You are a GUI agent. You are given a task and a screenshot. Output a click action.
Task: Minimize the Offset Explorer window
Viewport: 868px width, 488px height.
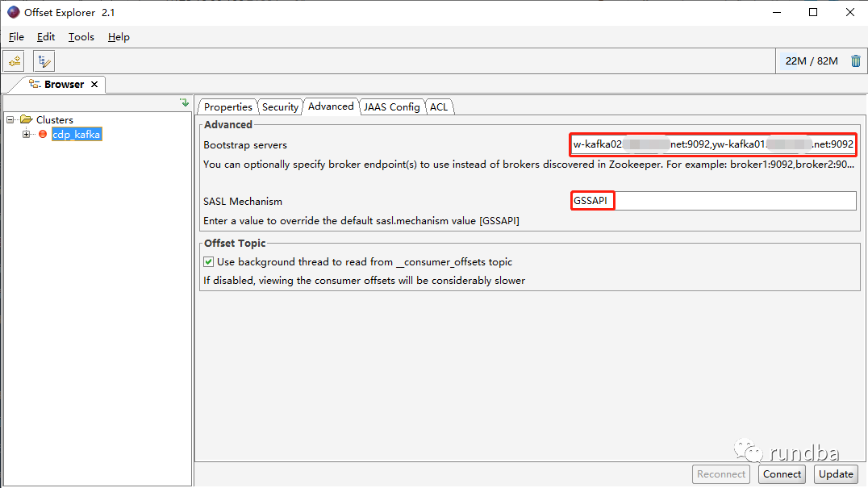(x=777, y=12)
